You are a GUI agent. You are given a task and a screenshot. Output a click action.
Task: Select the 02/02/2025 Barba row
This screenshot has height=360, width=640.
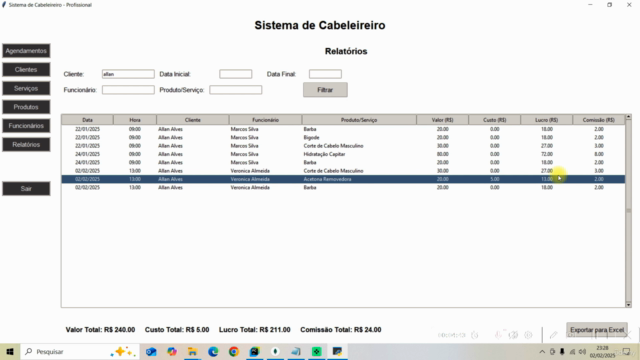[x=343, y=188]
